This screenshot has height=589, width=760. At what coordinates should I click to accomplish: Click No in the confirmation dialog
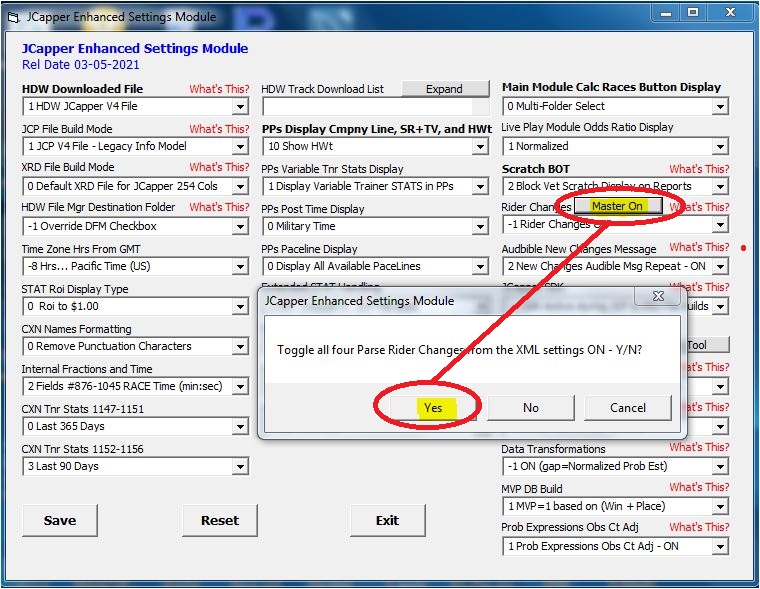(531, 407)
